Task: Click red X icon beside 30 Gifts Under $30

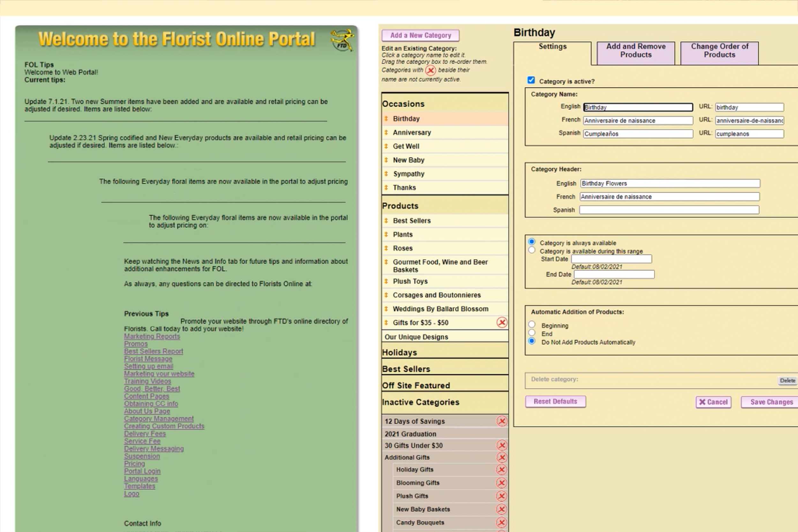Action: click(502, 445)
